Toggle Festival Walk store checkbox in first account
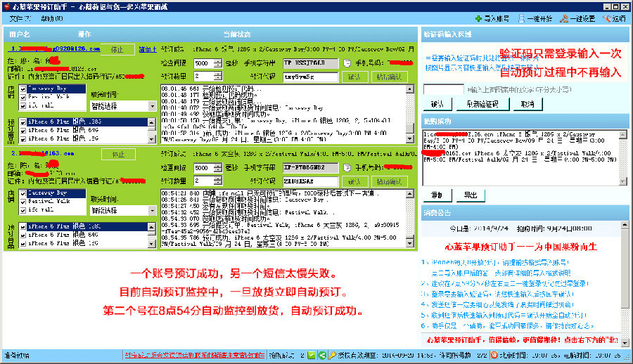This screenshot has height=364, width=633. pos(23,97)
